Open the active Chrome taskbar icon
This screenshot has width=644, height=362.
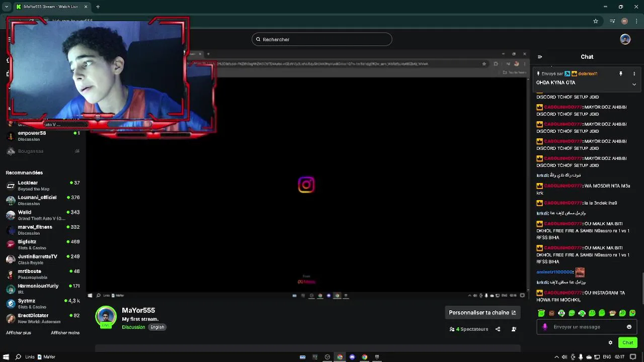point(340,357)
